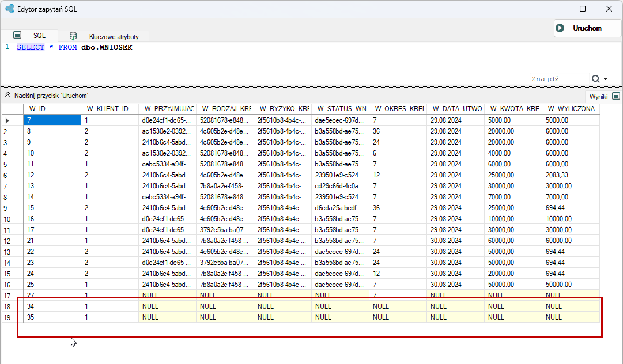
Task: Click the 60000,00 amount in W_KWOTA_KRE
Action: coord(513,241)
